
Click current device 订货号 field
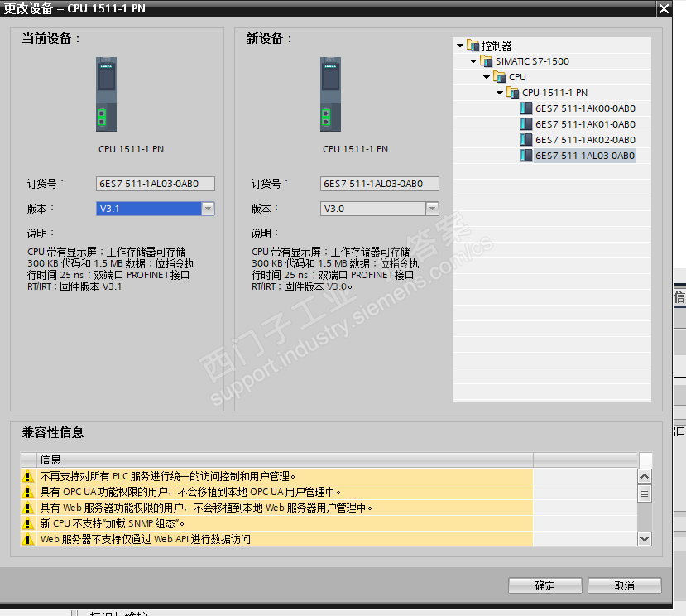tap(156, 184)
